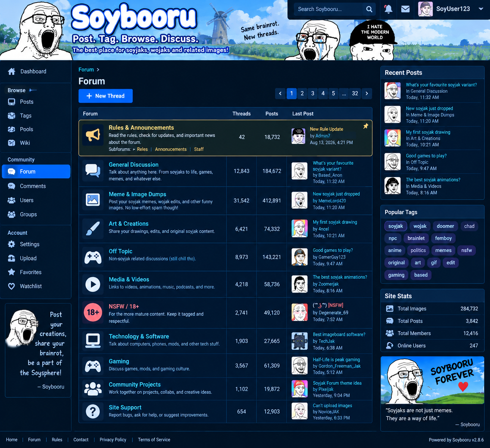Image resolution: width=490 pixels, height=448 pixels.
Task: Open the messages envelope icon
Action: coord(405,9)
